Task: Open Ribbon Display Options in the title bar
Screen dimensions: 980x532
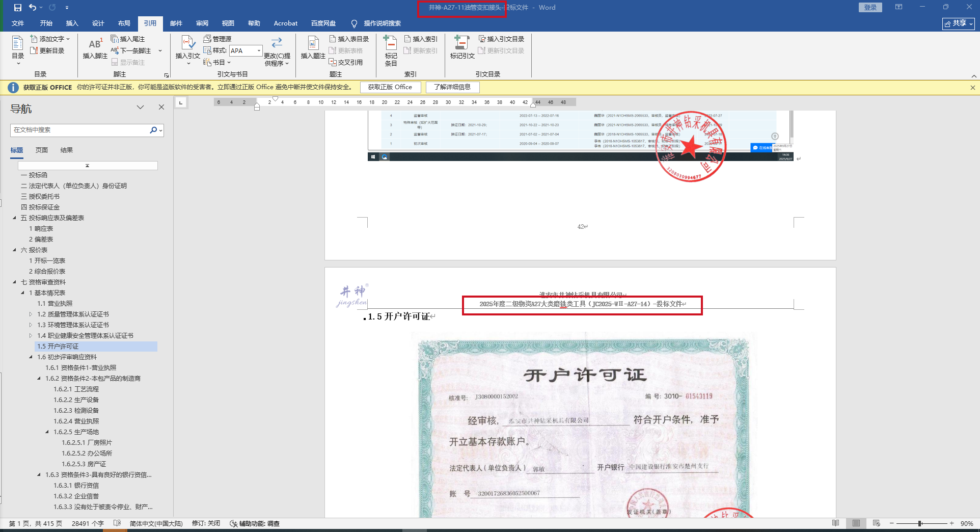Action: pos(899,7)
